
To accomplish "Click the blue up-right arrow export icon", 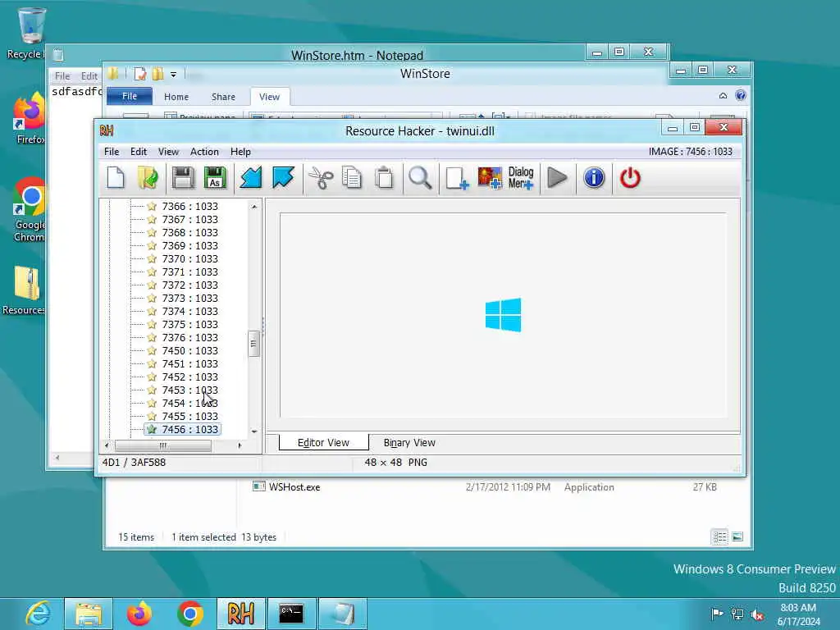I will click(x=283, y=178).
